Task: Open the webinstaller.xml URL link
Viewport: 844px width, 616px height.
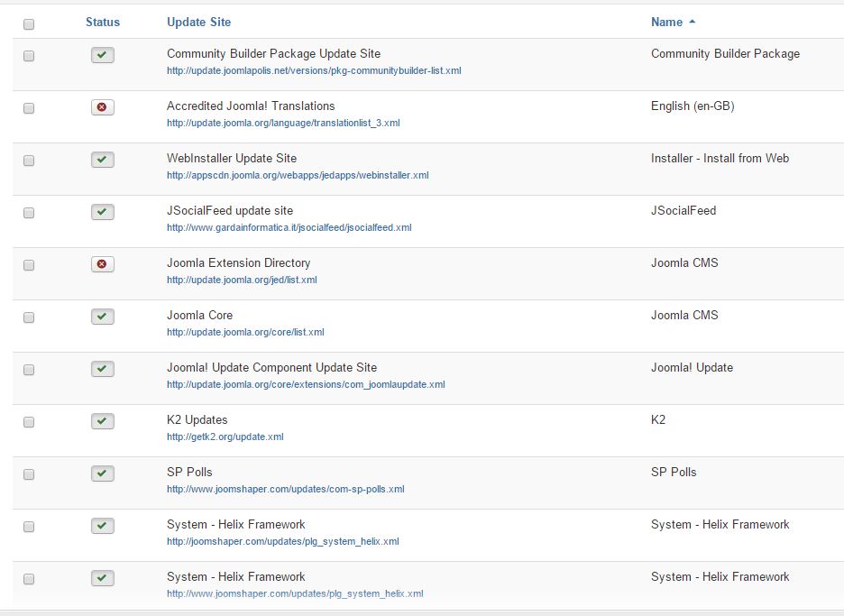Action: coord(298,175)
